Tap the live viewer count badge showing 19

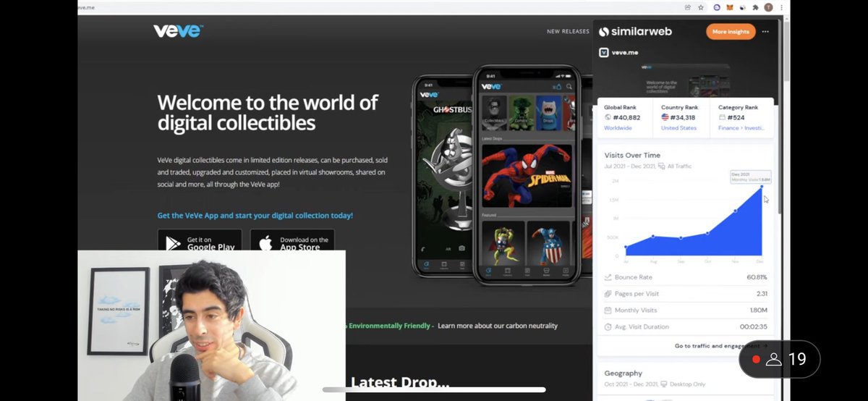click(x=779, y=359)
